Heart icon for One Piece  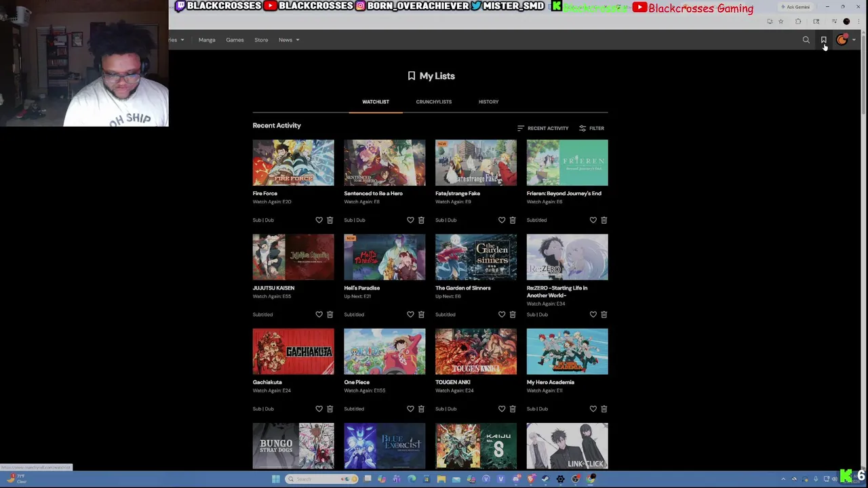[x=410, y=409]
